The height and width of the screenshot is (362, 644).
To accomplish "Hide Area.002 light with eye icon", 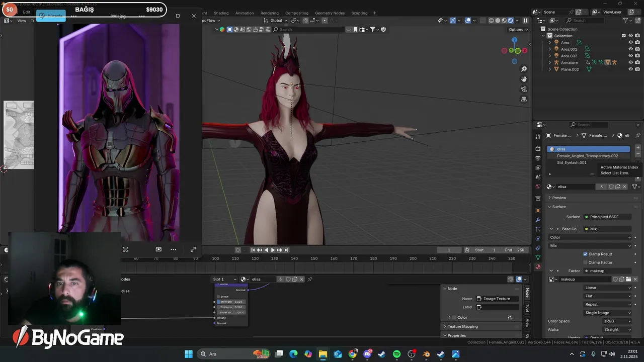I will [x=630, y=56].
